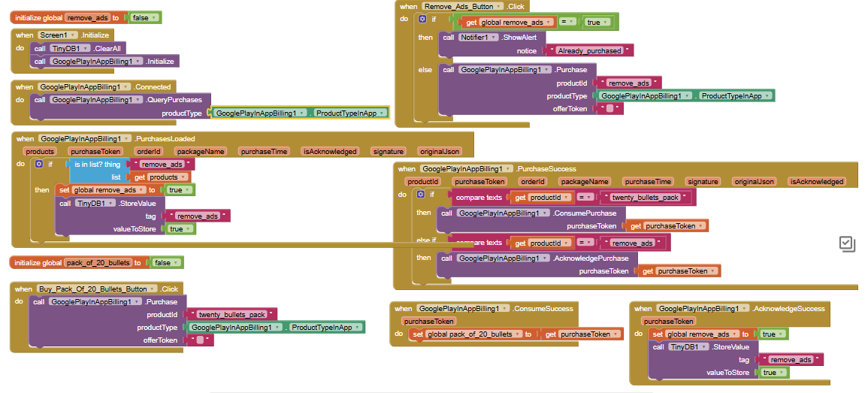Open mutator gear on PurchaseSuccess if block
868x393 pixels.
tap(421, 195)
